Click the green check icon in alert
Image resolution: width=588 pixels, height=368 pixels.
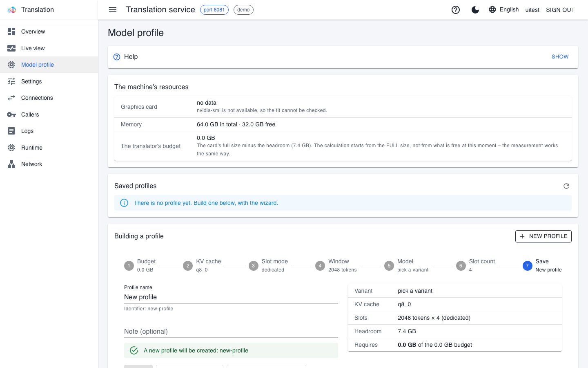(x=134, y=350)
